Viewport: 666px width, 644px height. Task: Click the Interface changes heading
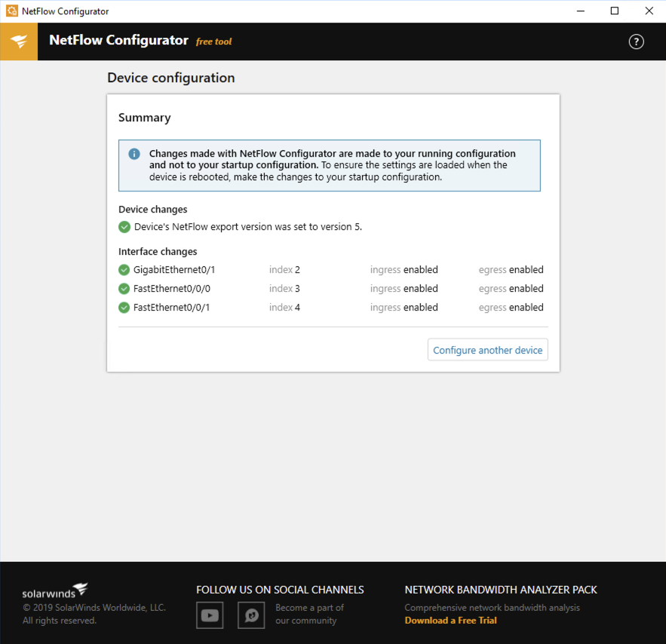point(158,252)
